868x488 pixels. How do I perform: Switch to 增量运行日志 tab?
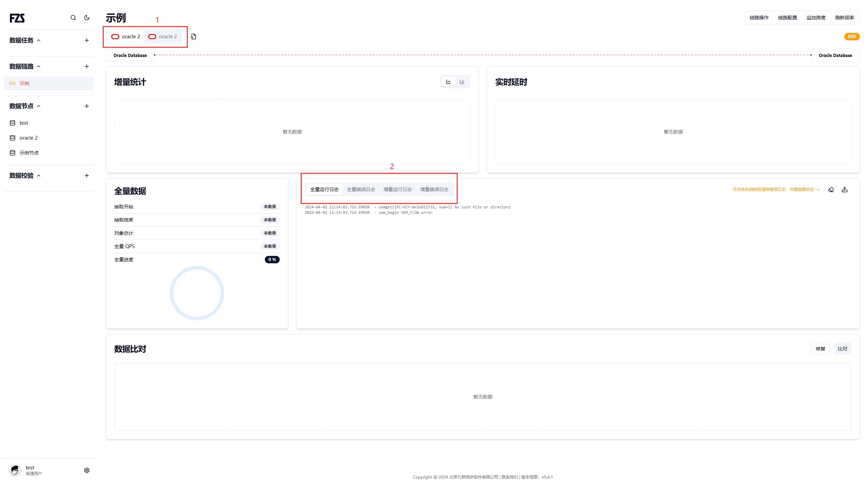[x=397, y=189]
